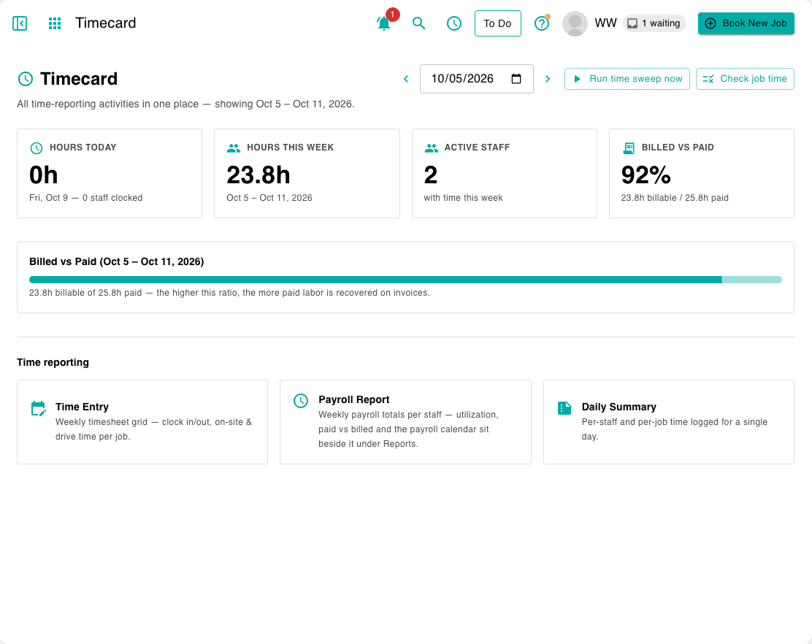Screen dimensions: 812x644
Task: Open the Payroll Report card
Action: (x=405, y=422)
